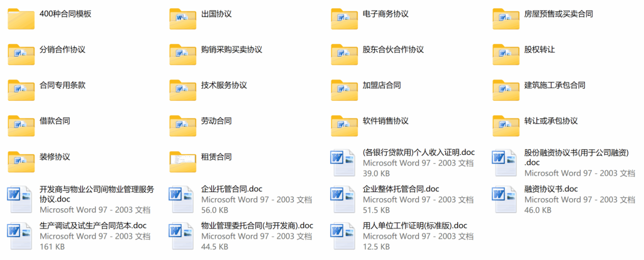Select the 软件销售协议 folder icon

coord(345,127)
